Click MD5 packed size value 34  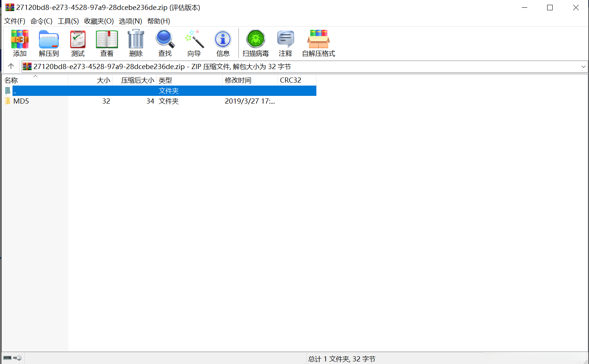(x=150, y=101)
